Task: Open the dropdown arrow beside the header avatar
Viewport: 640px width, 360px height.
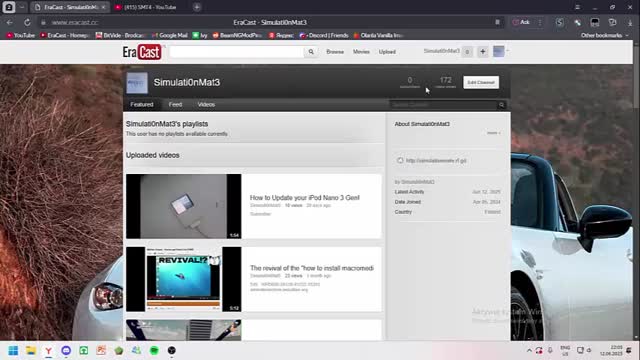Action: click(x=508, y=51)
